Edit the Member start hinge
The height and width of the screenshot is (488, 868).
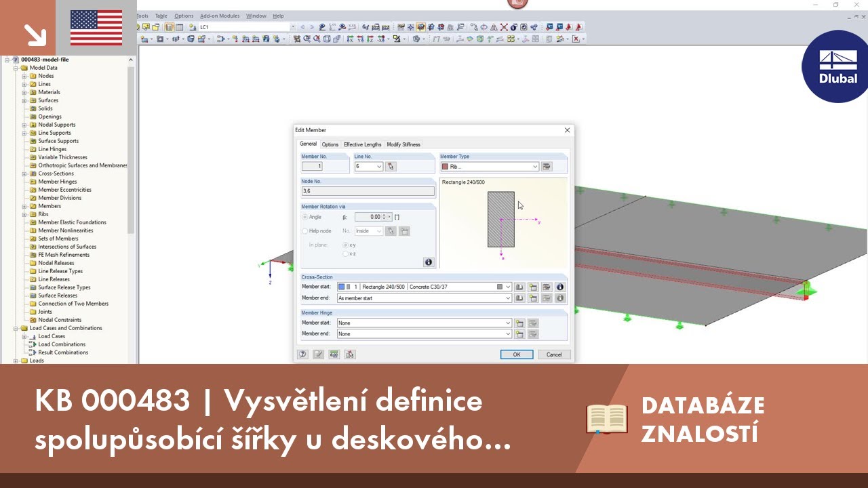pyautogui.click(x=533, y=323)
